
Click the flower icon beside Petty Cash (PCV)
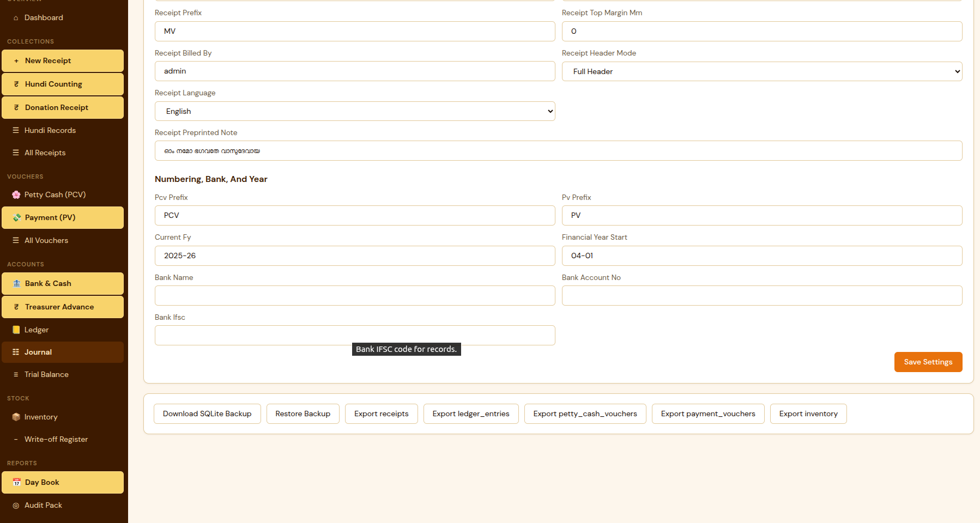(16, 195)
